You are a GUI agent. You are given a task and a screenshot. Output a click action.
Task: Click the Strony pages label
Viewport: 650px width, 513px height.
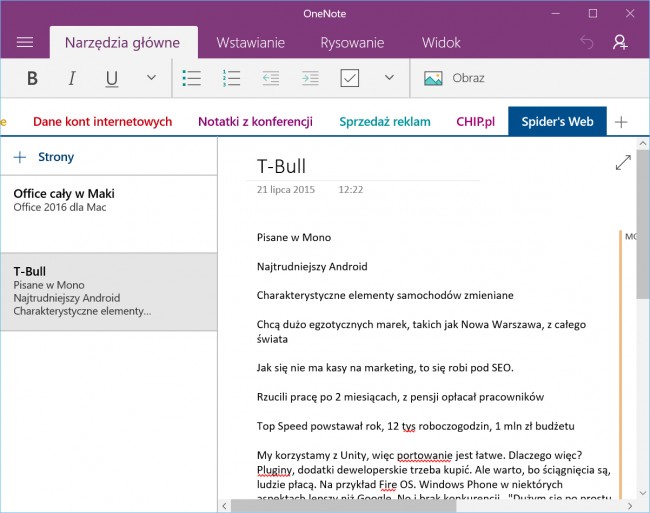[56, 157]
